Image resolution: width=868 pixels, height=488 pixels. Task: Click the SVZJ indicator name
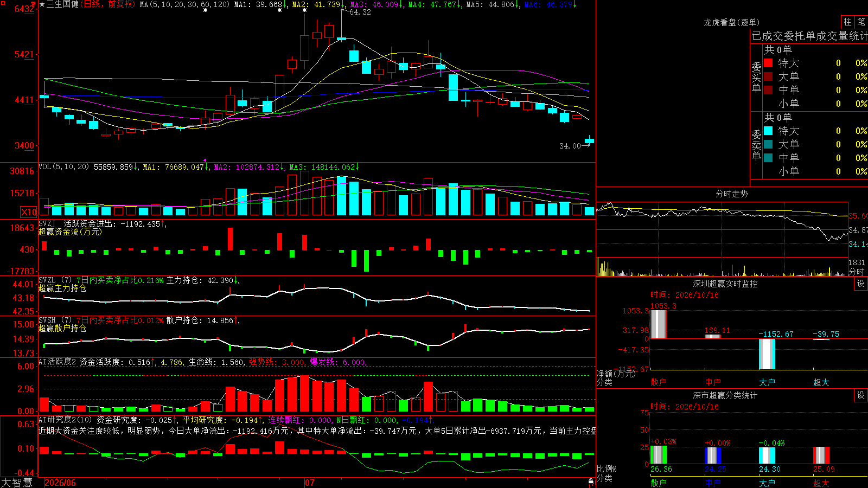47,223
